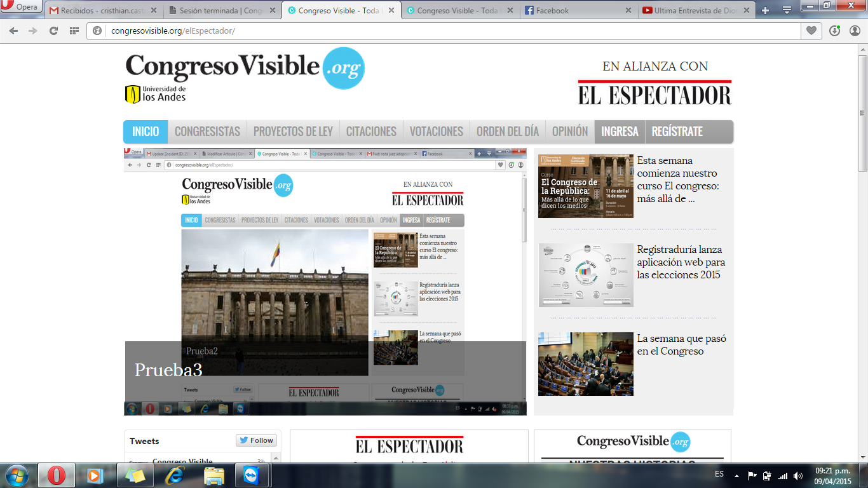Close the Recibidos Gmail tab
Screen dimensions: 868x488
pos(155,10)
